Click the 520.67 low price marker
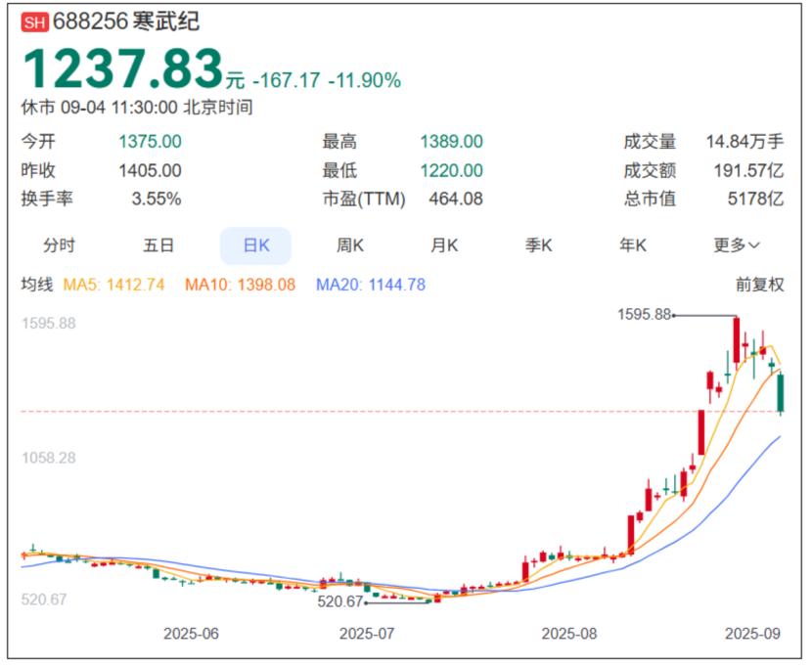This screenshot has width=812, height=665. [340, 602]
